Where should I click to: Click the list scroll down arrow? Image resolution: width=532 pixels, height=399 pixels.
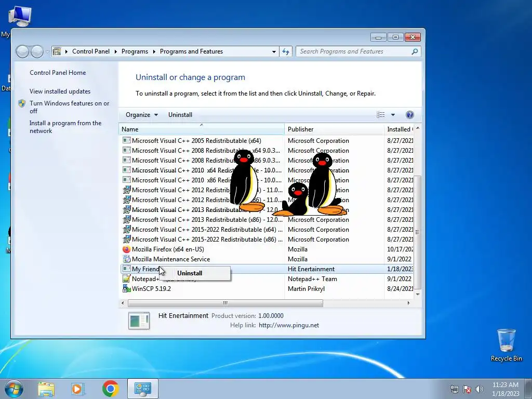(418, 294)
